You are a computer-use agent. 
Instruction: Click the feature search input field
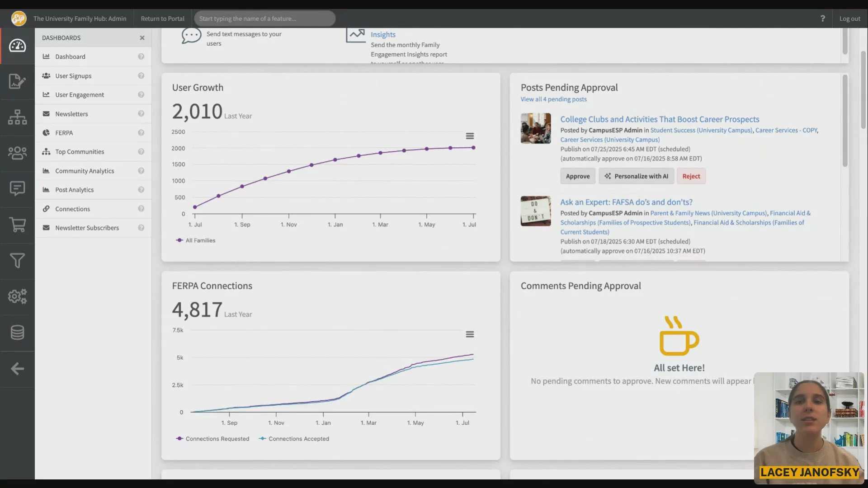(264, 19)
